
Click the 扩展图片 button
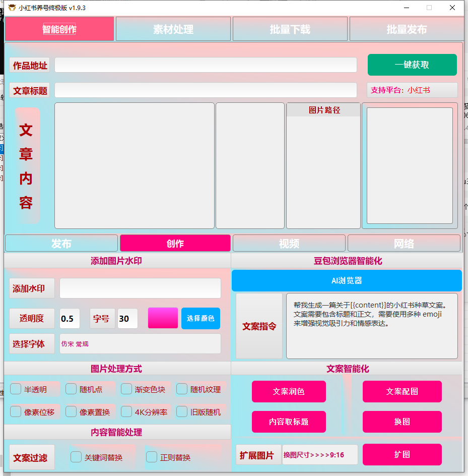[x=258, y=455]
